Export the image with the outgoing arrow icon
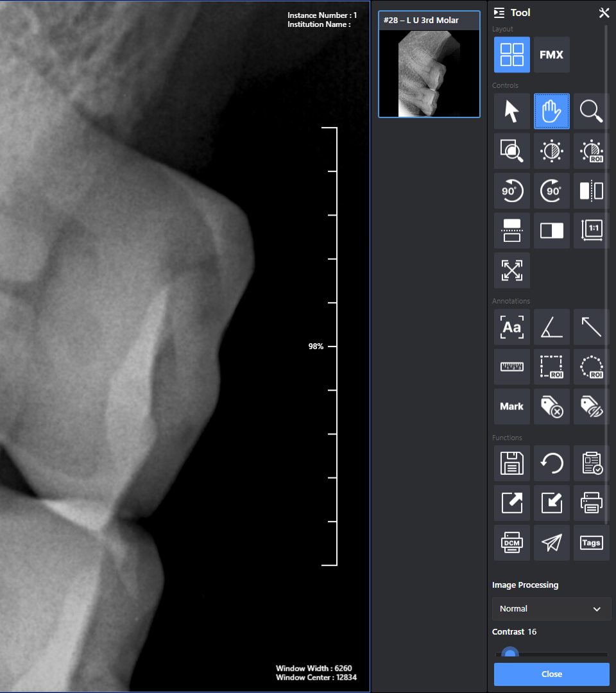The width and height of the screenshot is (616, 693). (511, 503)
